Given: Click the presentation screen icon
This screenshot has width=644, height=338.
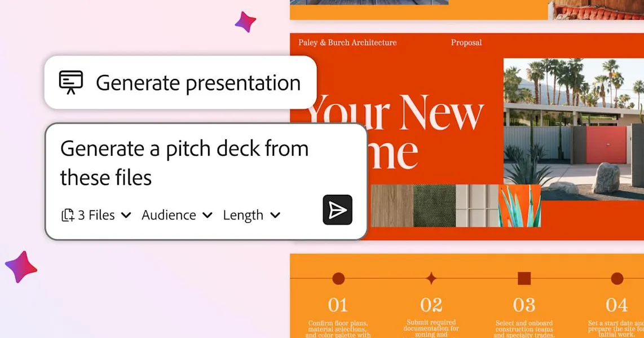Looking at the screenshot, I should pos(71,82).
